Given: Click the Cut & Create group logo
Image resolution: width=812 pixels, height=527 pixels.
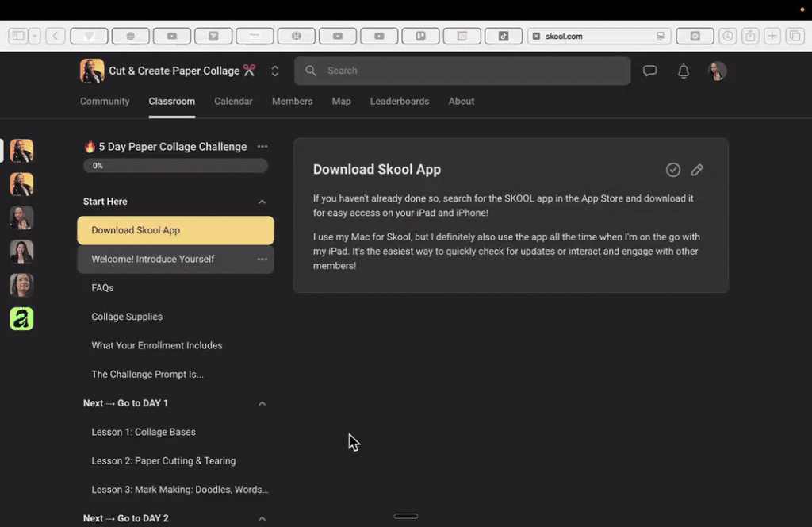Looking at the screenshot, I should point(92,71).
